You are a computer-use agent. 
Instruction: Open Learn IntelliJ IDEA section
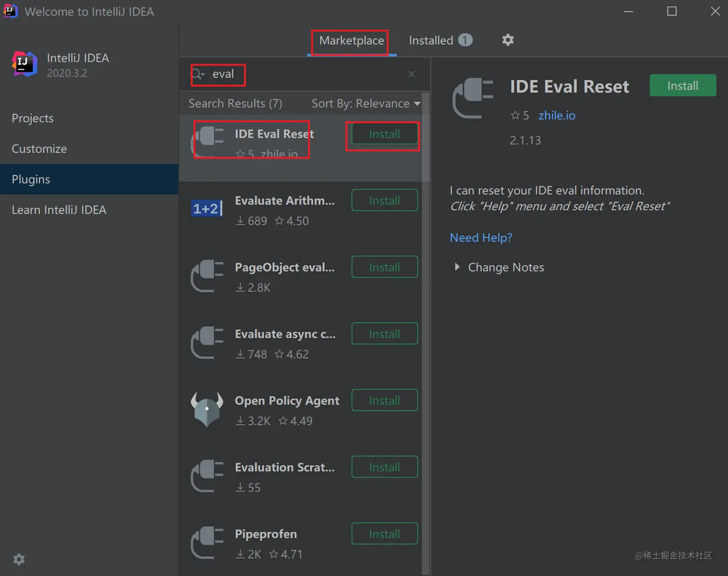[89, 210]
